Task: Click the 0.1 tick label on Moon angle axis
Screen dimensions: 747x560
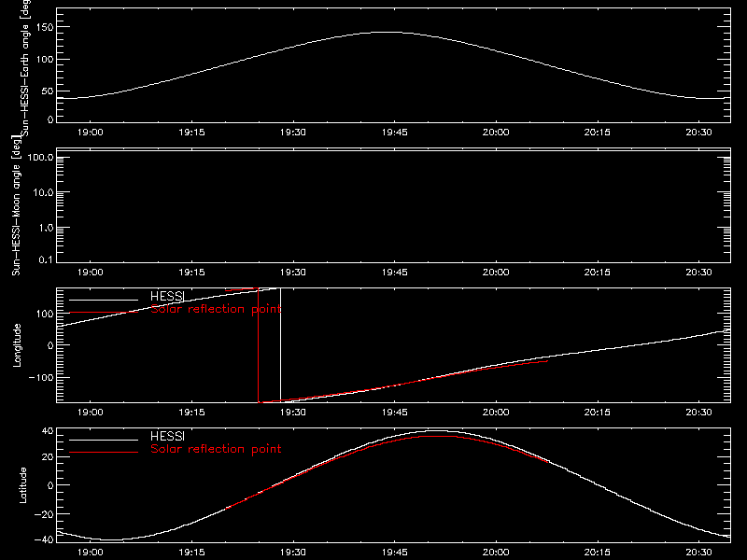Action: point(46,260)
